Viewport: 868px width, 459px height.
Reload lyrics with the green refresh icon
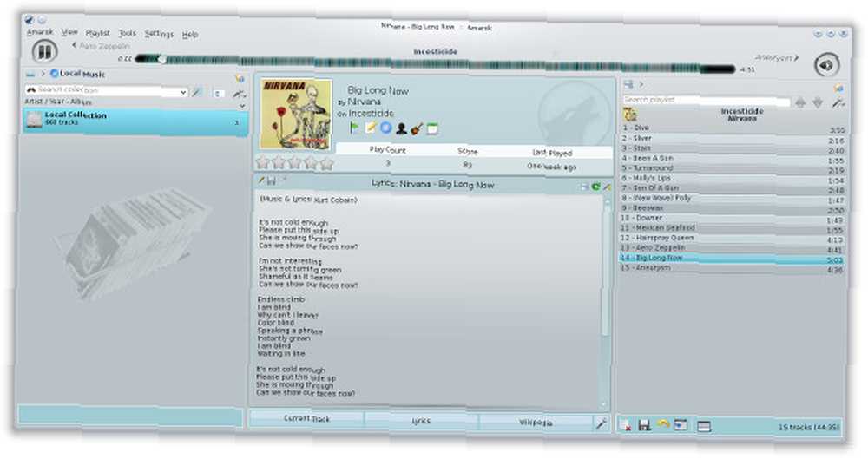tap(595, 187)
